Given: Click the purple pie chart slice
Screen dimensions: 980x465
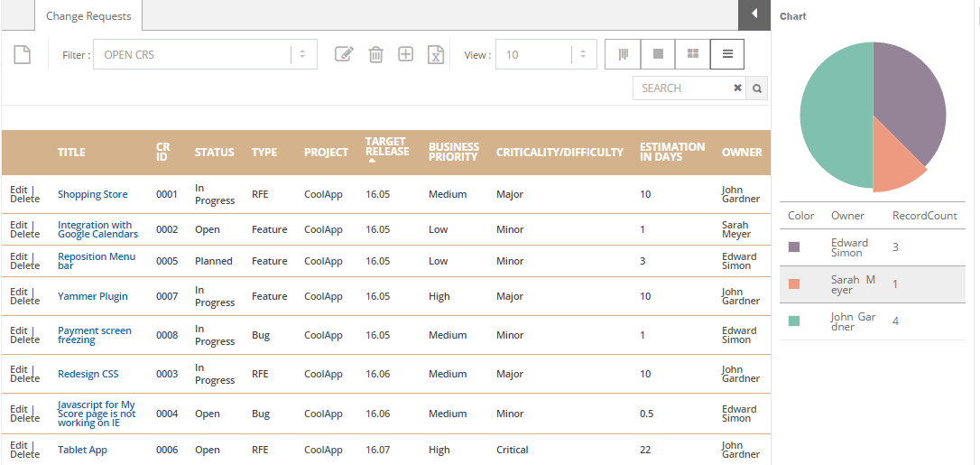Looking at the screenshot, I should [x=910, y=103].
